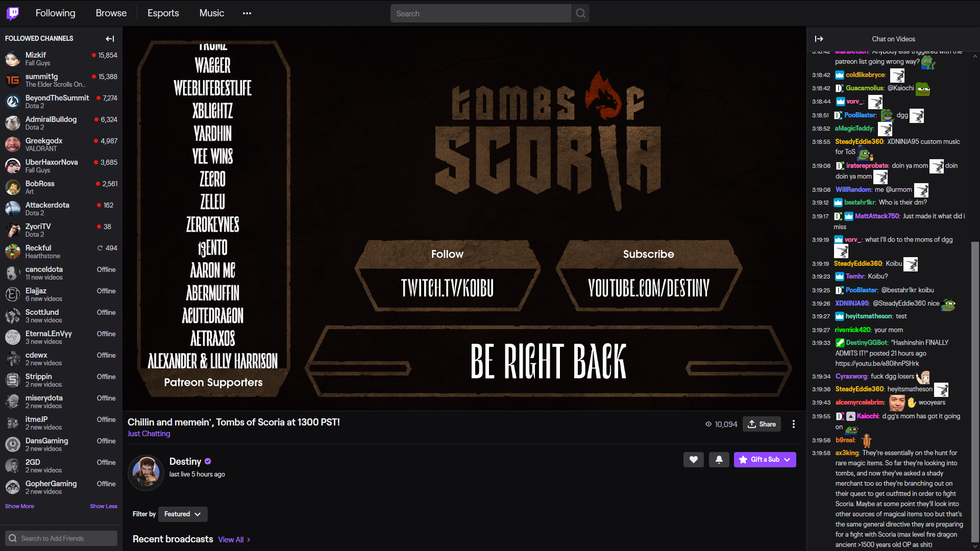The height and width of the screenshot is (551, 980).
Task: Collapse the Followed Channels sidebar
Action: (110, 39)
